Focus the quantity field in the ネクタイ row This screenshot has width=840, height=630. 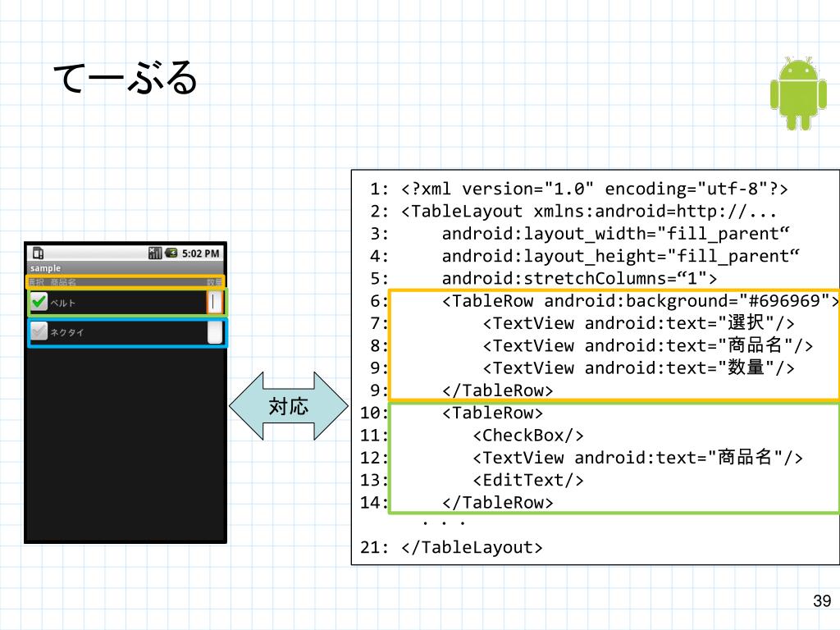[215, 332]
